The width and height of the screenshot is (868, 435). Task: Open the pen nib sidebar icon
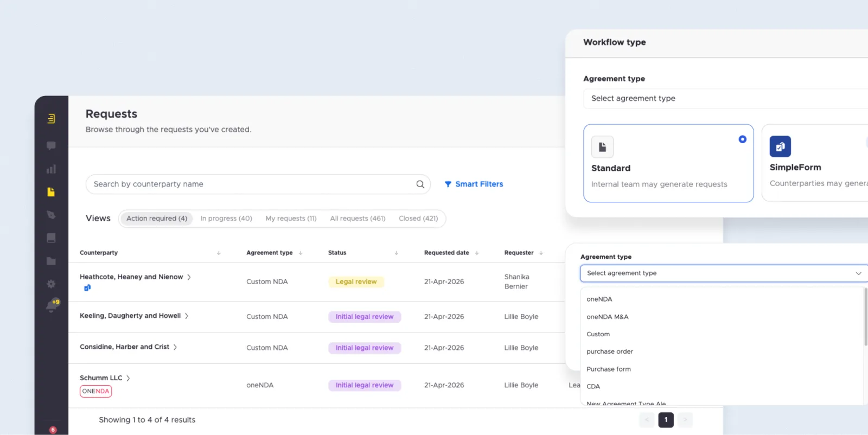51,215
